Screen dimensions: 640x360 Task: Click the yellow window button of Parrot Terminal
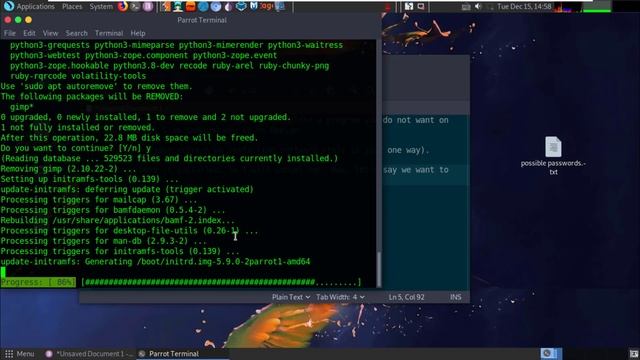[x=28, y=20]
